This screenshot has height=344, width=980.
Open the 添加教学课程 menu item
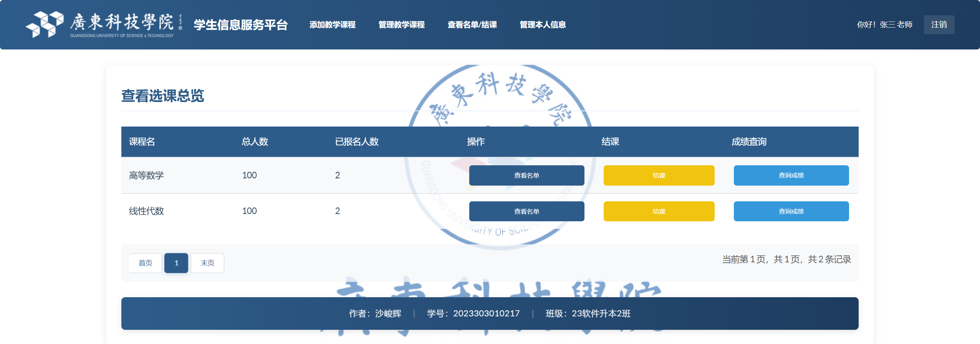(332, 25)
